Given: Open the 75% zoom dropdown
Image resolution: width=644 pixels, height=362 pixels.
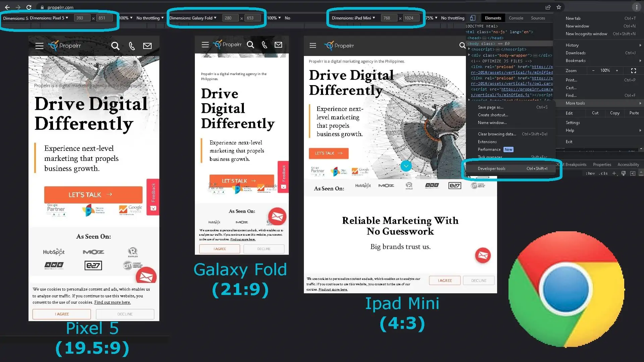Looking at the screenshot, I should (431, 18).
